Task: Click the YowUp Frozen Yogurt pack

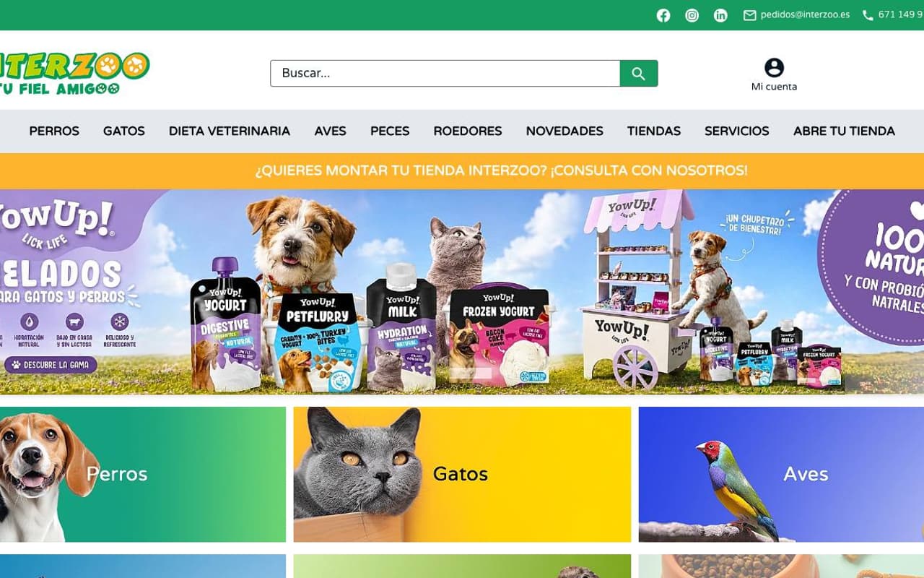Action: point(499,336)
